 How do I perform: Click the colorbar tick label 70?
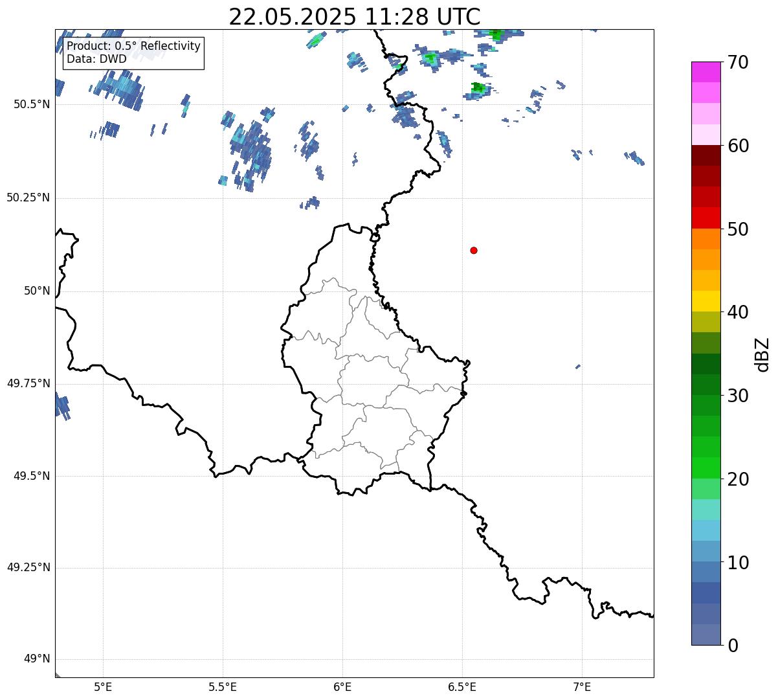tap(738, 62)
